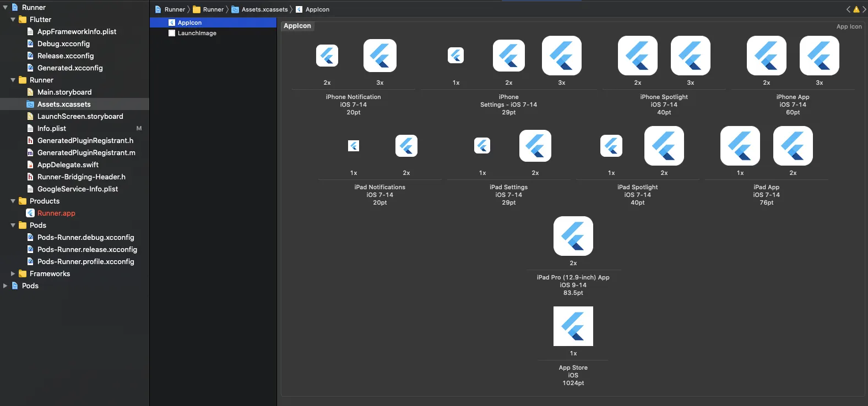Click the AppDelegate.swift file icon
Screen dimensions: 868x406
click(30, 164)
